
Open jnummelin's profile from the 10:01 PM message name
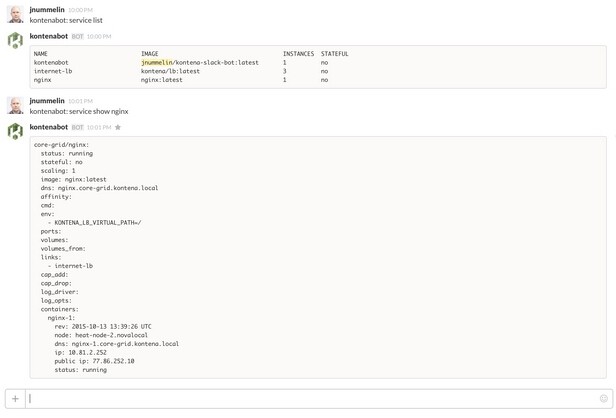[x=47, y=101]
